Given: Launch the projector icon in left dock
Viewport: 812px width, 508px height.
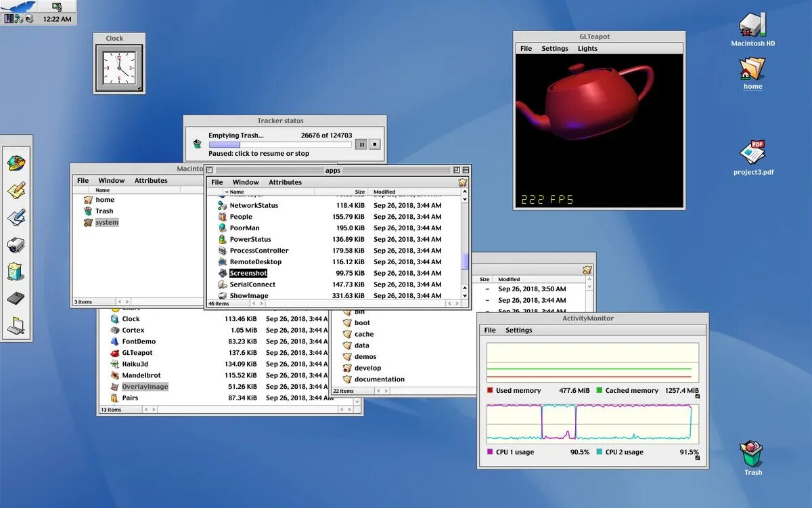Looking at the screenshot, I should 16,245.
